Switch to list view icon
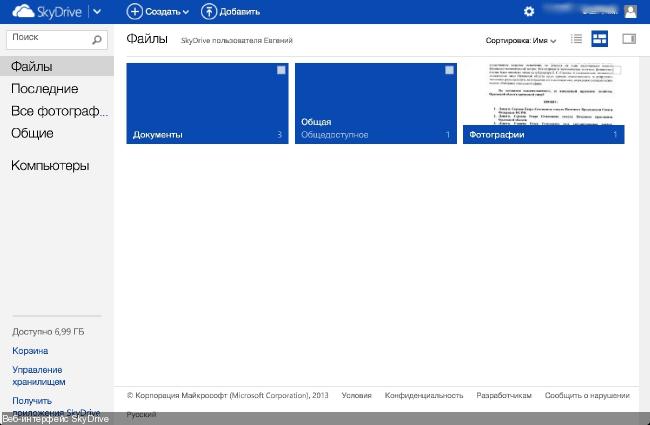This screenshot has width=650, height=425. pyautogui.click(x=576, y=39)
